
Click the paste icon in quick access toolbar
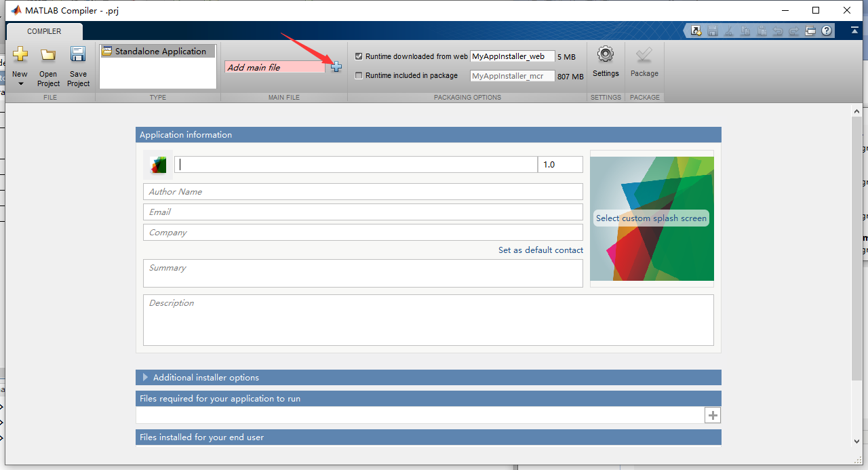(x=761, y=31)
